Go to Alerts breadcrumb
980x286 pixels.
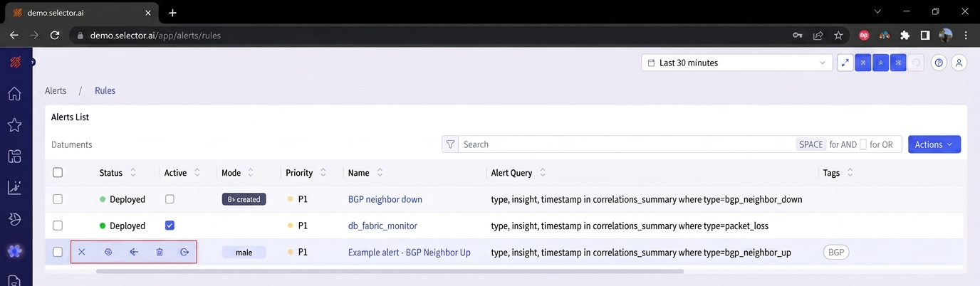56,91
